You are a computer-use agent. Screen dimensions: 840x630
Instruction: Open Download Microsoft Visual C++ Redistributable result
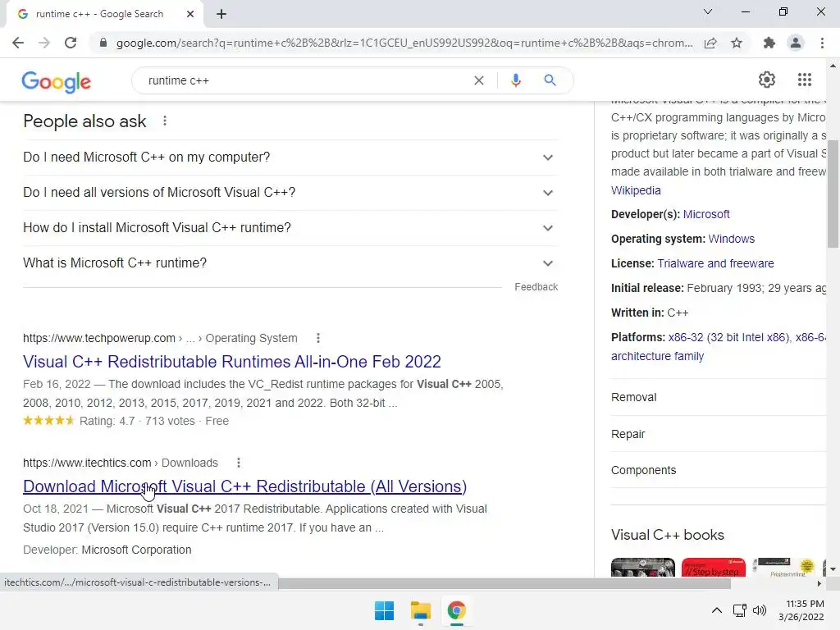[x=244, y=486]
